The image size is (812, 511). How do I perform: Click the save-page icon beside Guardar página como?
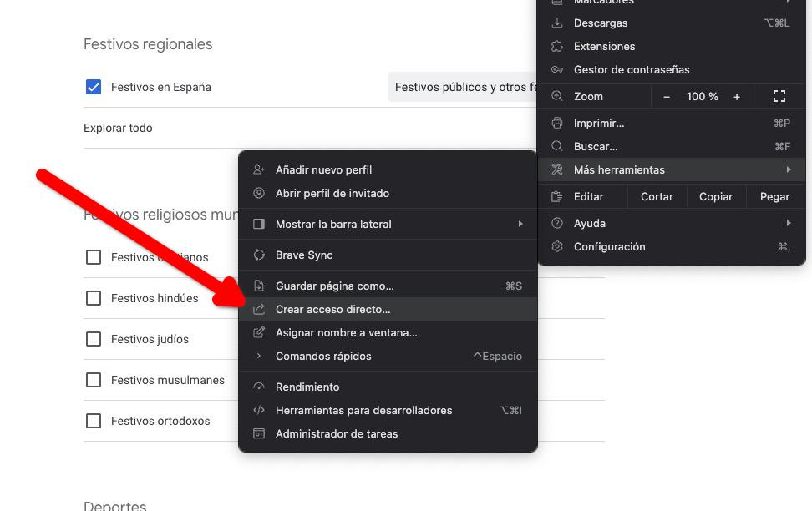[x=259, y=286]
